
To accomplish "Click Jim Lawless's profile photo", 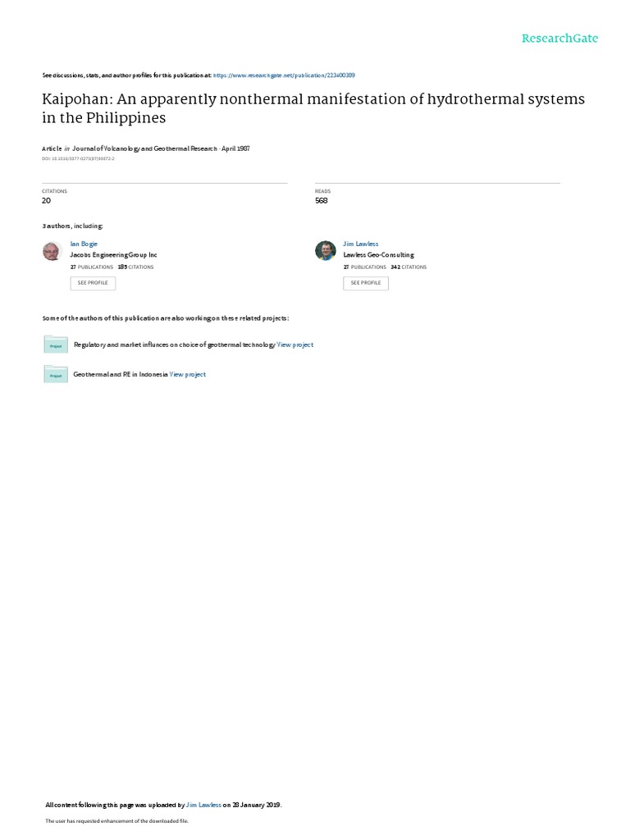I will pyautogui.click(x=325, y=251).
